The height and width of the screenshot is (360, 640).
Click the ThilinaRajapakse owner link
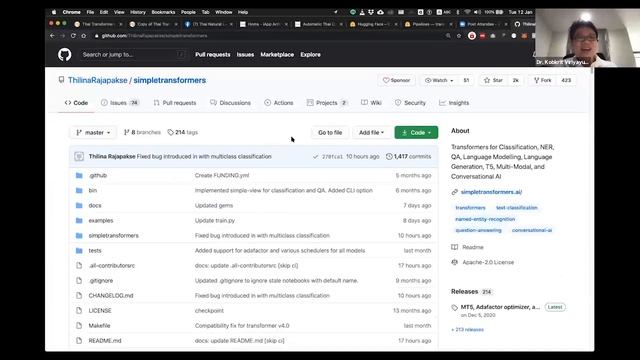click(x=98, y=80)
